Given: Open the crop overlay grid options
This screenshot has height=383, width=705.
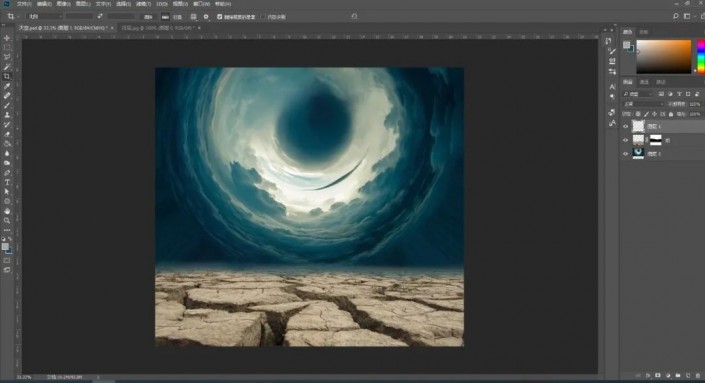Looking at the screenshot, I should tap(193, 17).
